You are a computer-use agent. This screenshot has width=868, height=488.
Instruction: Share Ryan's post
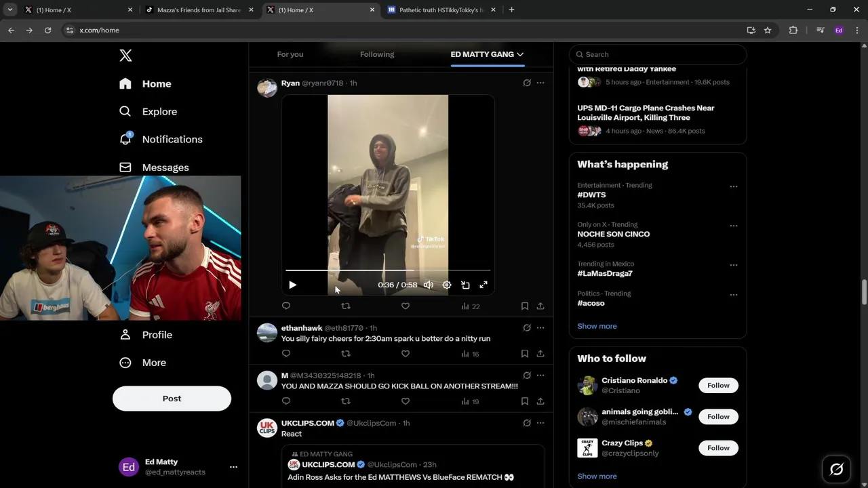pos(540,306)
